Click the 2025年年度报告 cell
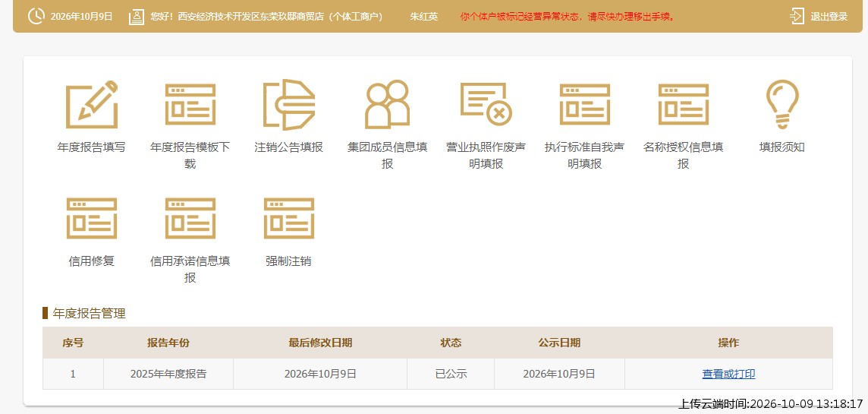 [x=168, y=374]
